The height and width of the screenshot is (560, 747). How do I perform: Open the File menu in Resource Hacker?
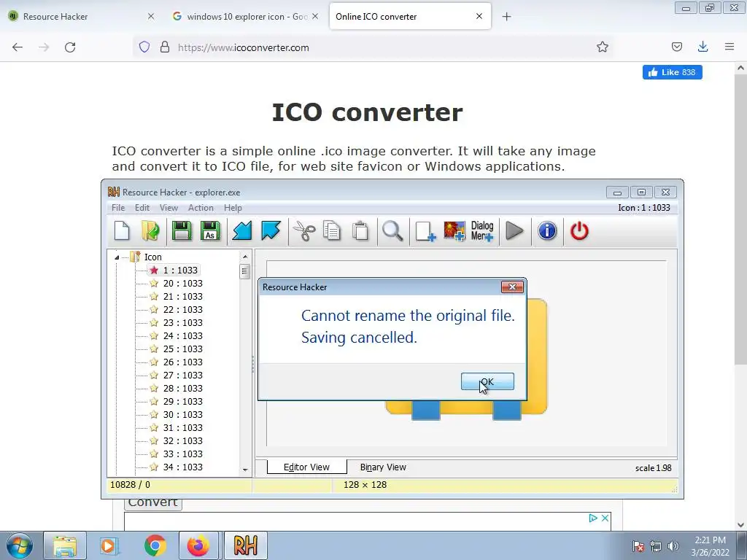[118, 208]
